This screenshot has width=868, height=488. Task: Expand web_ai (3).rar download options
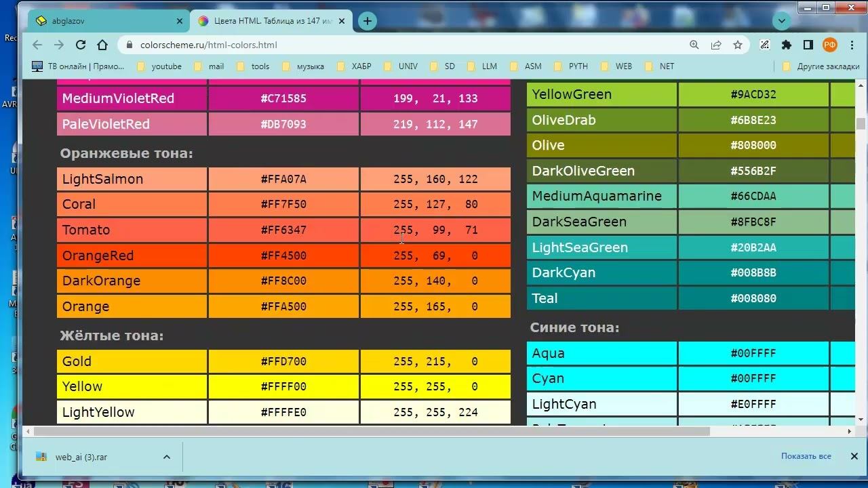click(x=166, y=457)
